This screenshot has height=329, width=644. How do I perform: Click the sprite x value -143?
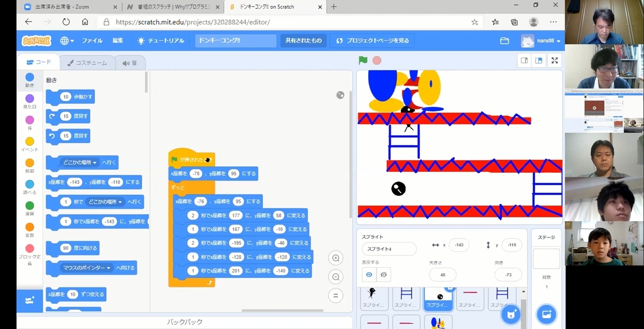pos(459,245)
